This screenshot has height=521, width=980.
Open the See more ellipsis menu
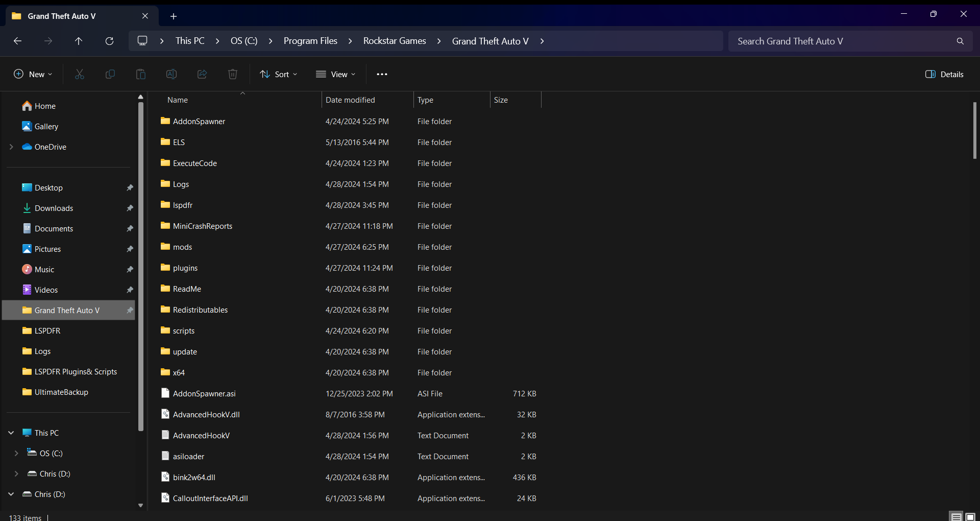382,74
